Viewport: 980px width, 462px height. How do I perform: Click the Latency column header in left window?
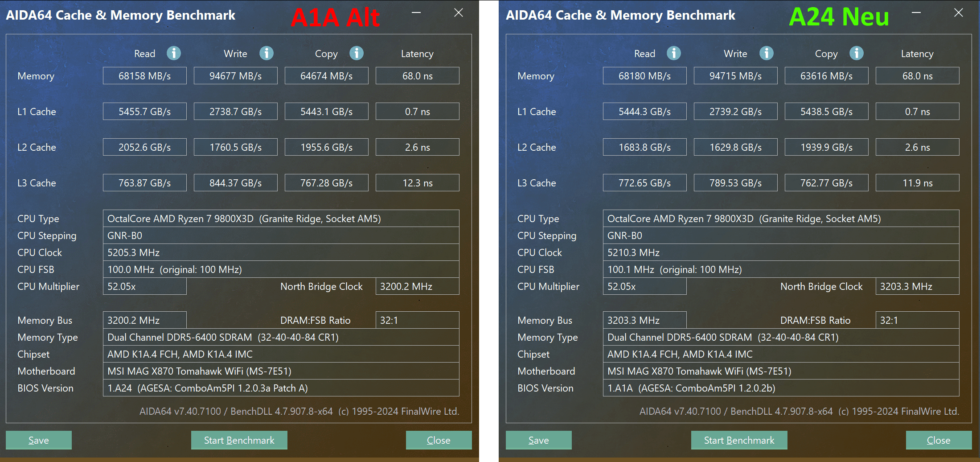point(417,54)
